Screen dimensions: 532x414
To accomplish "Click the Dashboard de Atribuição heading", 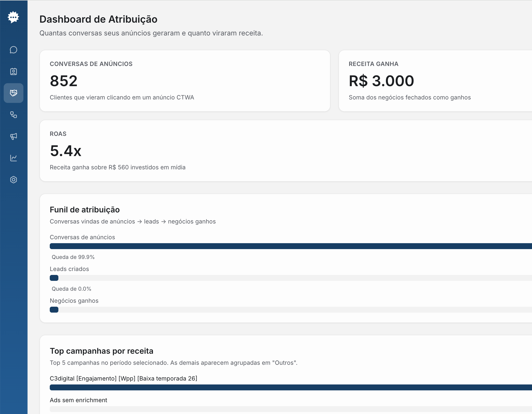I will (x=98, y=19).
